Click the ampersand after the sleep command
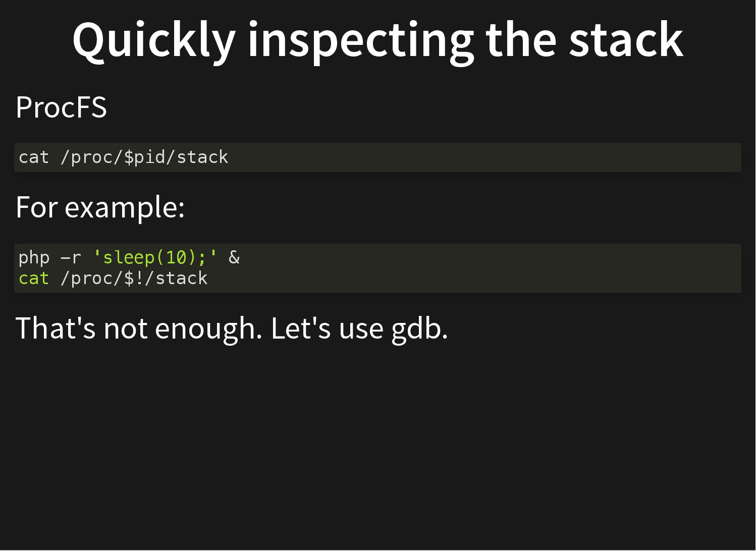 234,257
